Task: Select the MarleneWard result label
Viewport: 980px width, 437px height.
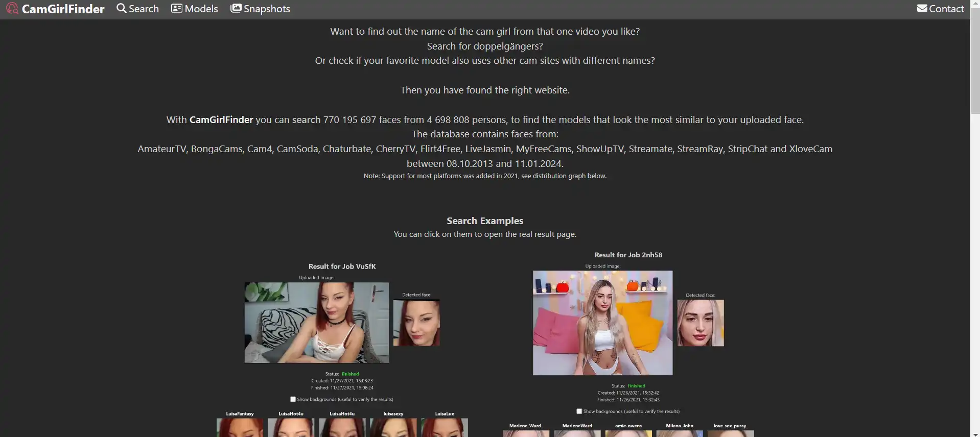Action: [577, 426]
